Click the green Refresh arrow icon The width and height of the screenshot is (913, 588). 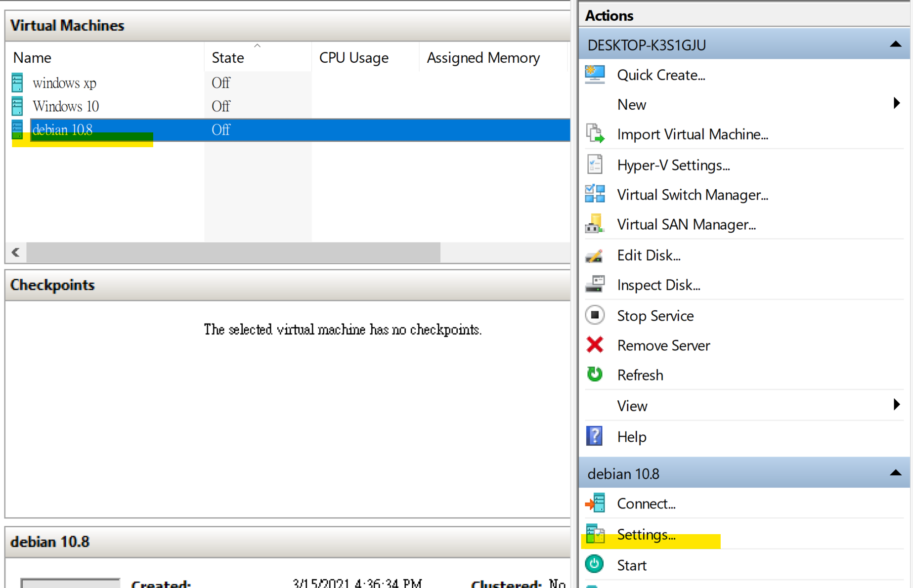click(595, 374)
